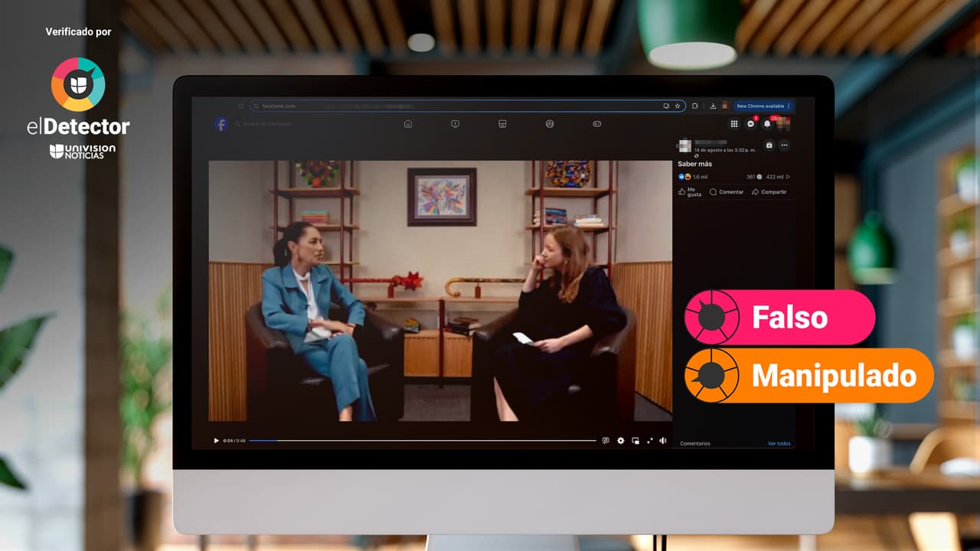Open the Facebook Watch video tab

pos(455,124)
